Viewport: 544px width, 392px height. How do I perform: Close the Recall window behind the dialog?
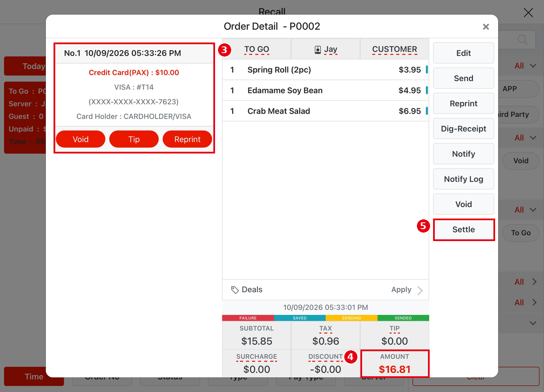click(x=528, y=12)
